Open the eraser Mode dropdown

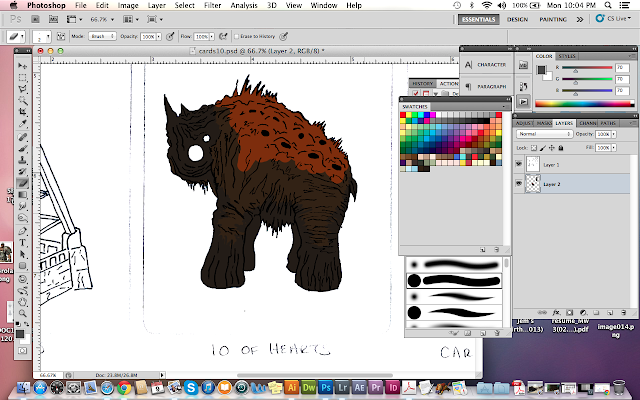point(102,36)
